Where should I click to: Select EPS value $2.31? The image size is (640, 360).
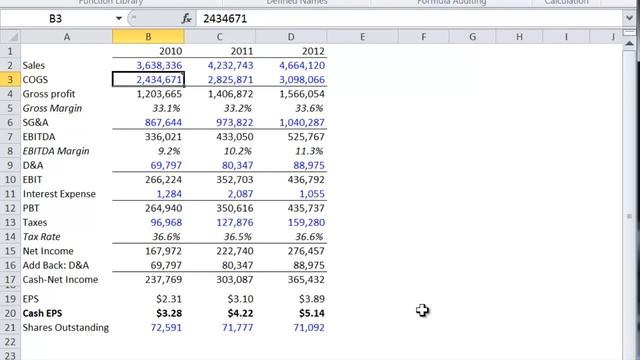[148, 299]
